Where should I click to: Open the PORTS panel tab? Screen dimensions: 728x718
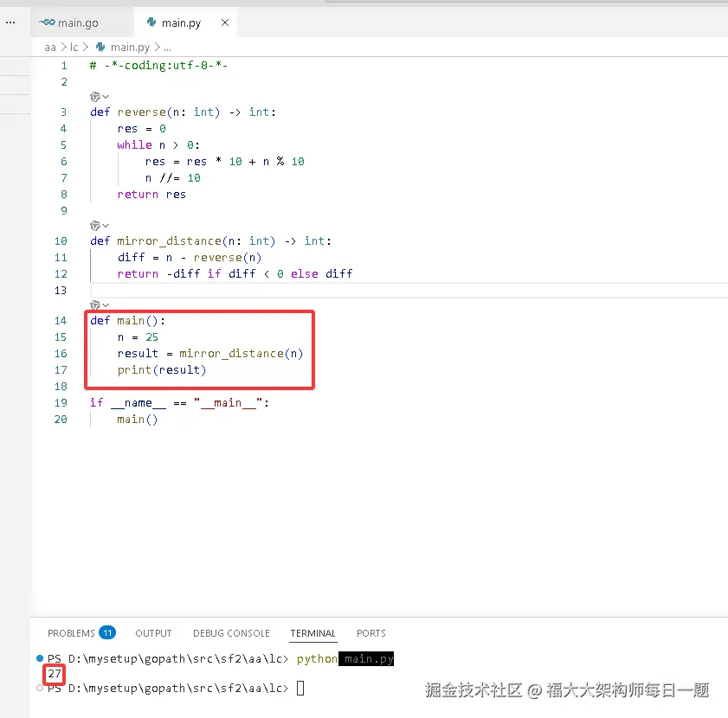pos(371,633)
